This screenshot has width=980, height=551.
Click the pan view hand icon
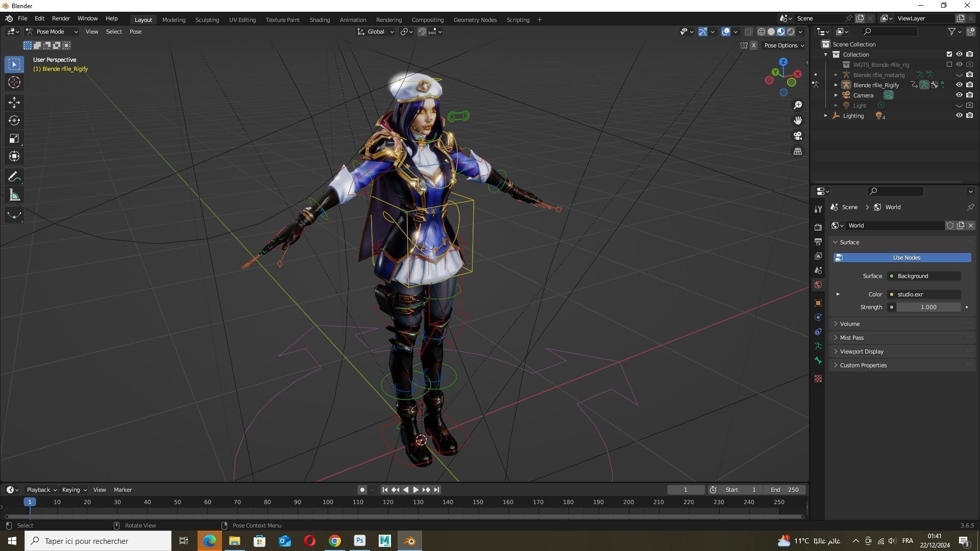pyautogui.click(x=798, y=120)
